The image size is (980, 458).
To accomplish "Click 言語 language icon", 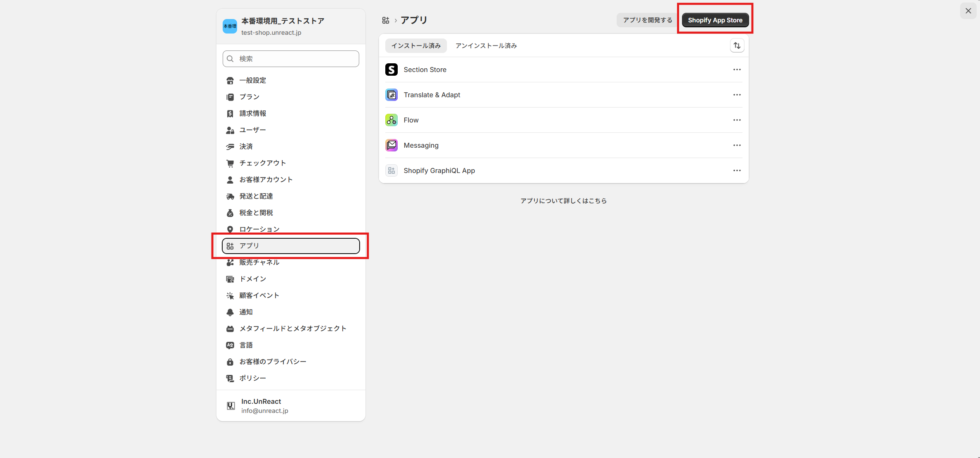I will click(x=230, y=345).
